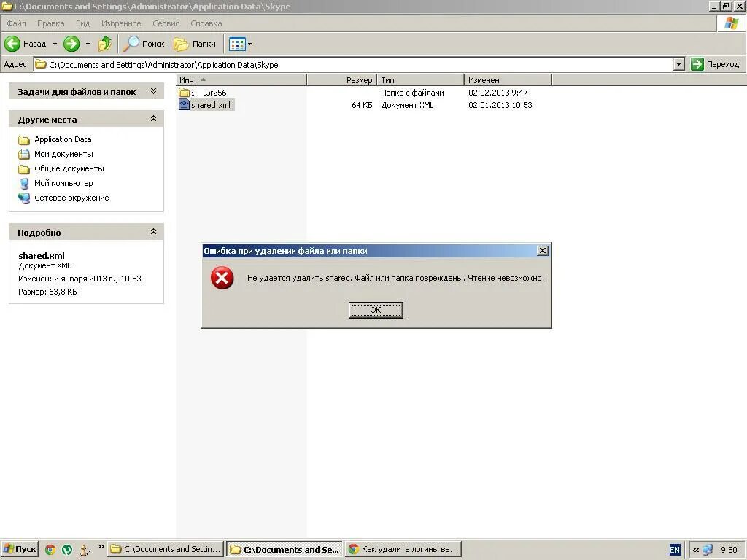Click OK in the delete error dialog

(x=376, y=310)
